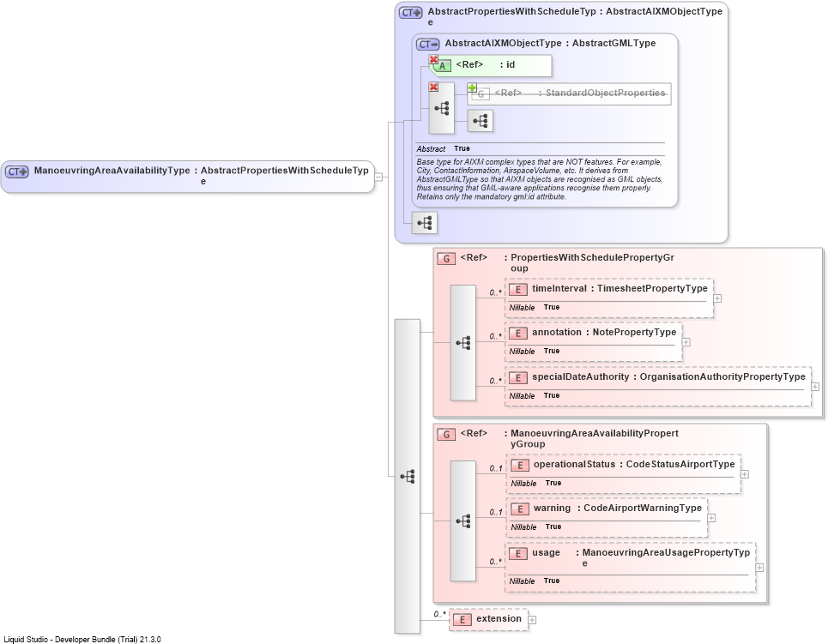Collapse the ManoeuvringAreaAvailabilityType node

click(378, 177)
